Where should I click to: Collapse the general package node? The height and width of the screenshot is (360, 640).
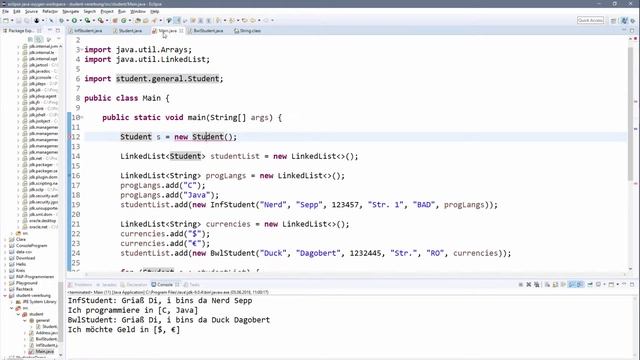point(25,320)
